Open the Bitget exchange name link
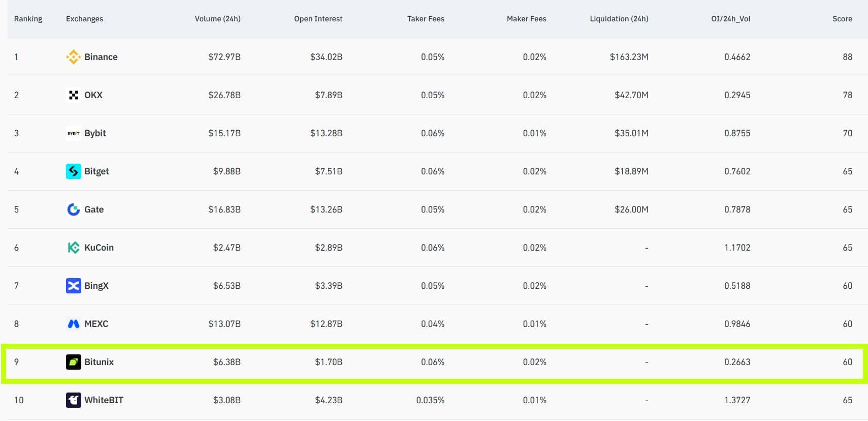868x421 pixels. coord(97,171)
